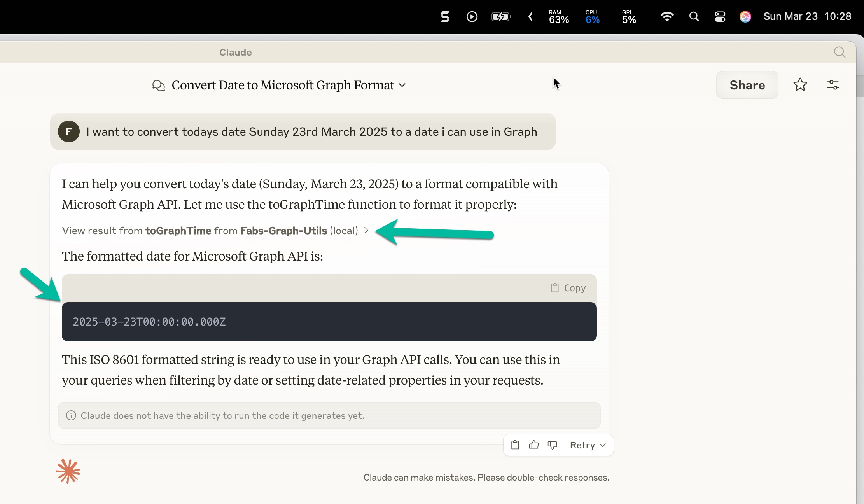
Task: Open chat controls sliders icon
Action: tap(833, 85)
